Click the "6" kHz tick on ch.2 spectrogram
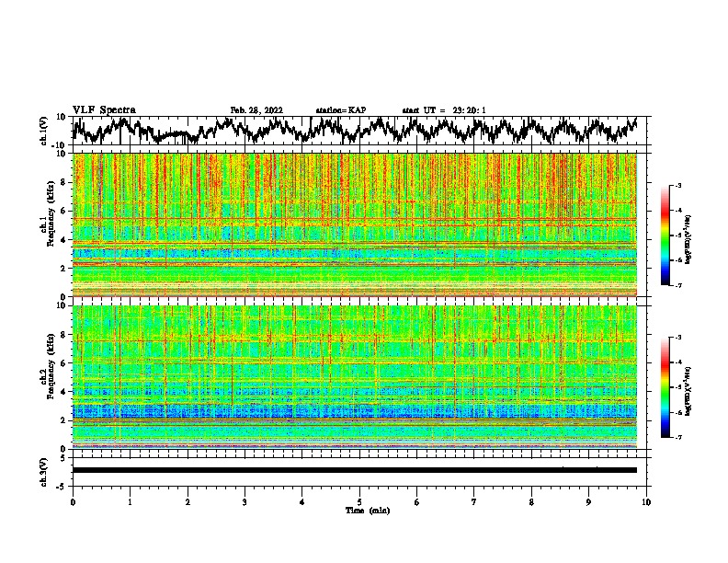This screenshot has width=728, height=563. pos(64,362)
